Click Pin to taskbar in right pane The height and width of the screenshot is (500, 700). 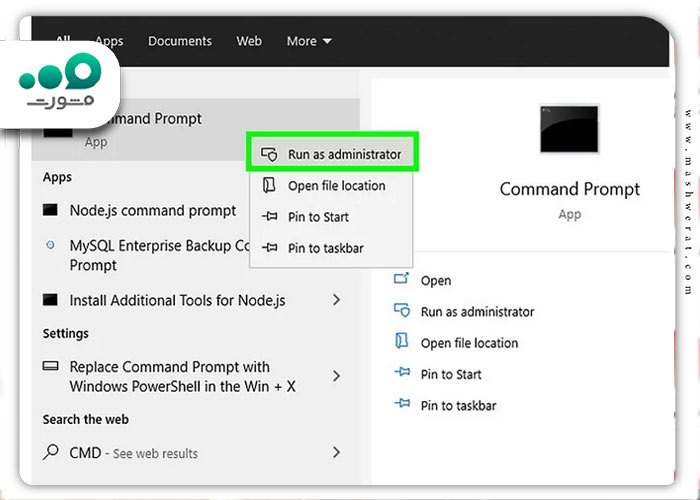458,405
